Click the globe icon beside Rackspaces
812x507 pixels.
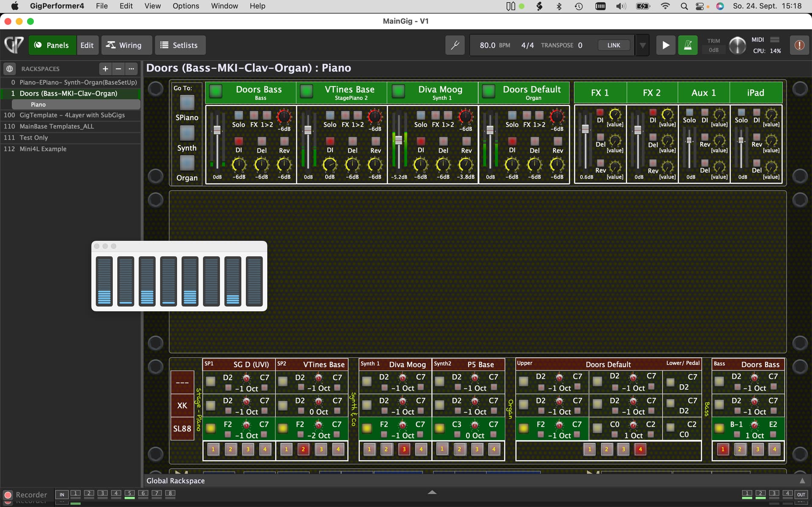pyautogui.click(x=10, y=69)
